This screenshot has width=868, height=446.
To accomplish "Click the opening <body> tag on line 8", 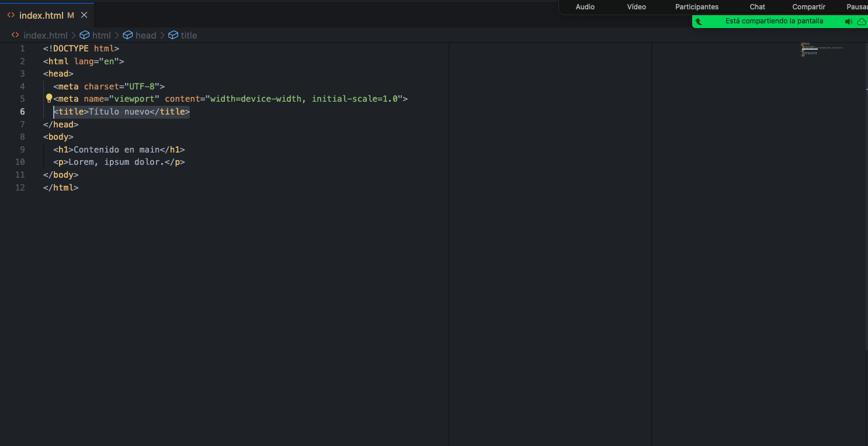I will 58,137.
